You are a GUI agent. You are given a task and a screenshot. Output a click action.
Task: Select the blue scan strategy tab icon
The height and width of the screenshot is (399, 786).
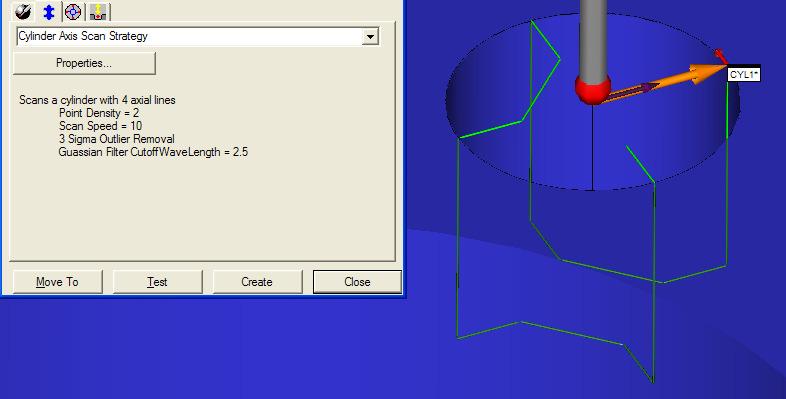pos(49,12)
